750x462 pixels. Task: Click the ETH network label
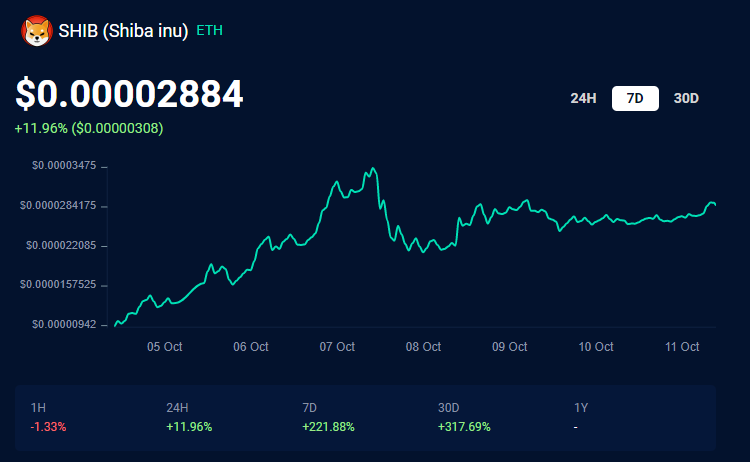210,31
